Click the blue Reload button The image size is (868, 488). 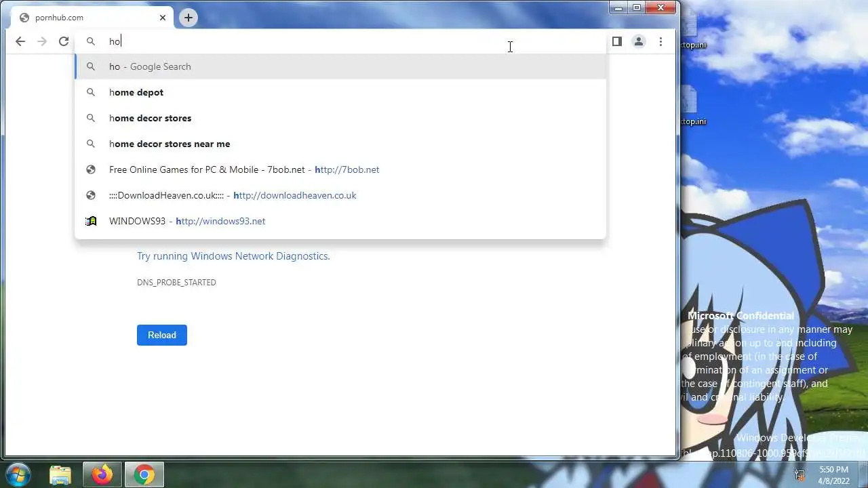coord(162,335)
